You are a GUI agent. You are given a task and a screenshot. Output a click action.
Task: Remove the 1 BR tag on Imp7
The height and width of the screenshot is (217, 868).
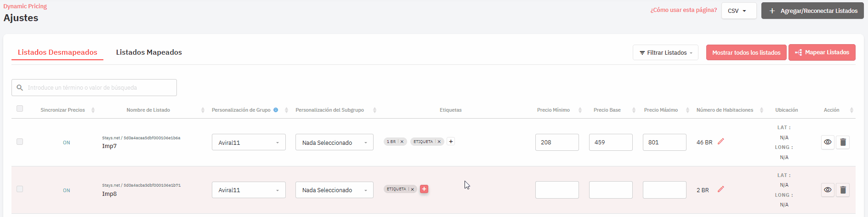pos(402,142)
